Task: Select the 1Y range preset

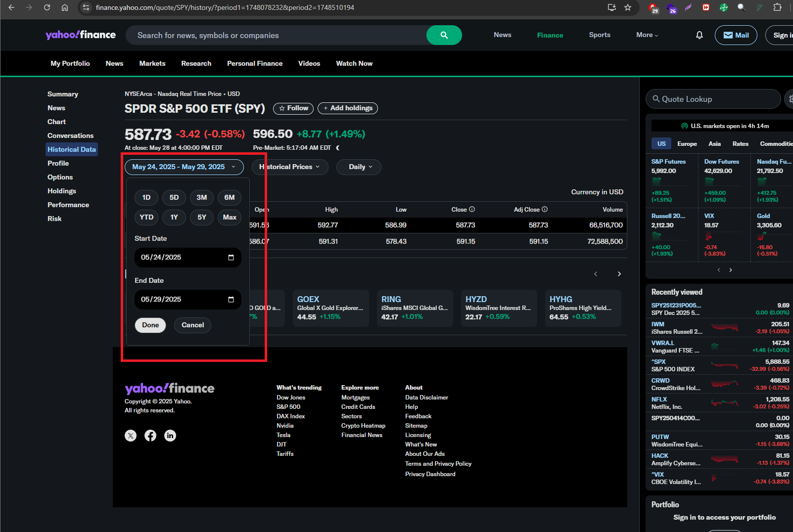Action: pyautogui.click(x=174, y=218)
